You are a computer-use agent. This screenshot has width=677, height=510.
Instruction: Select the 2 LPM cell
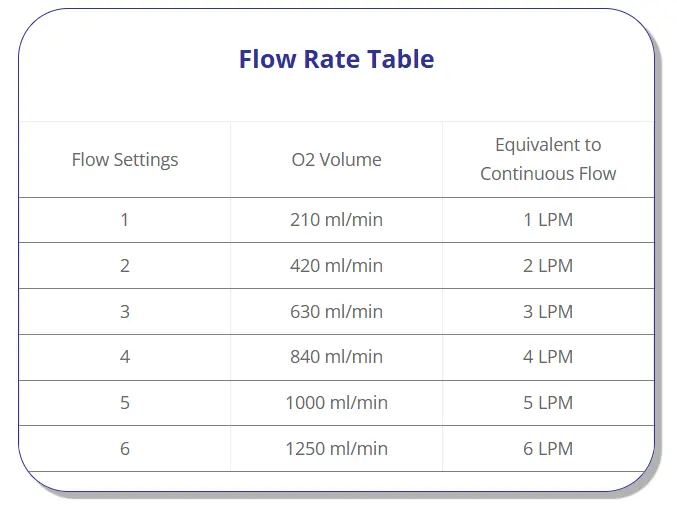pyautogui.click(x=548, y=266)
